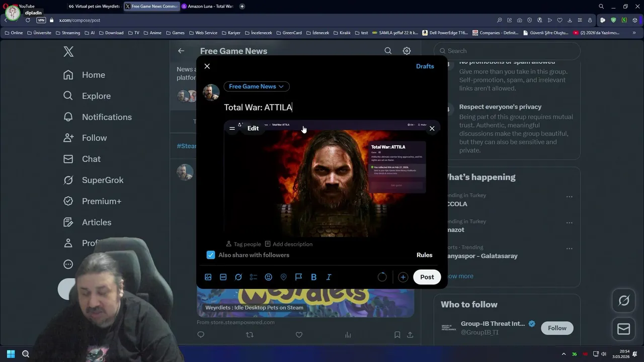Open Chat in the sidebar

[82, 159]
